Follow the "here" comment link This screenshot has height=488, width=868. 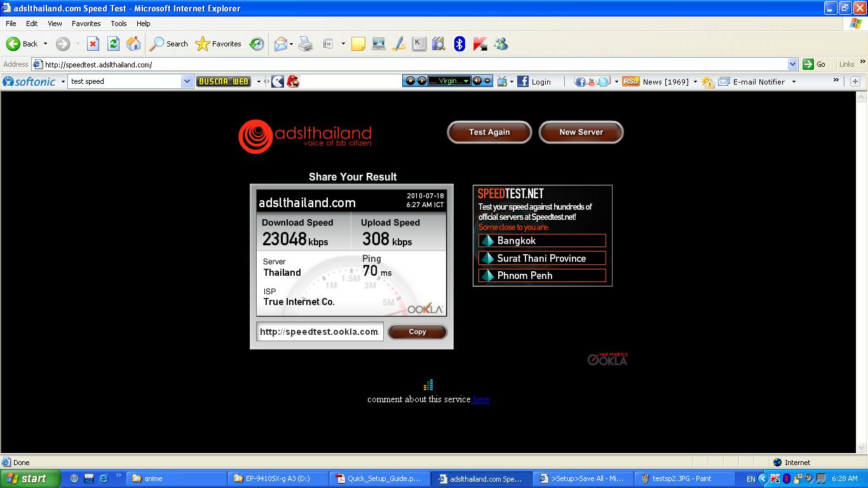pos(481,400)
